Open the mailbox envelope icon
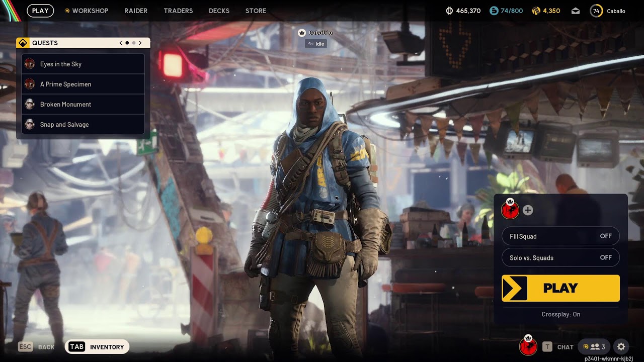Viewport: 644px width, 362px height. pos(576,11)
